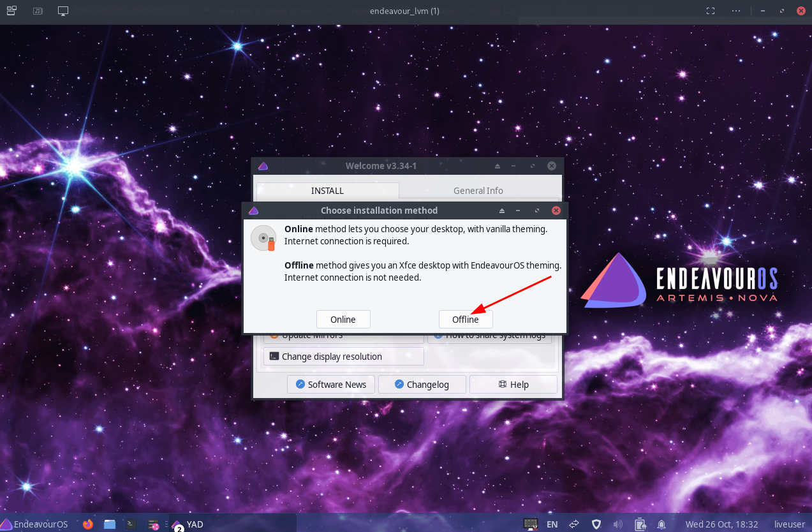The height and width of the screenshot is (532, 812).
Task: Click Change display resolution
Action: click(343, 357)
